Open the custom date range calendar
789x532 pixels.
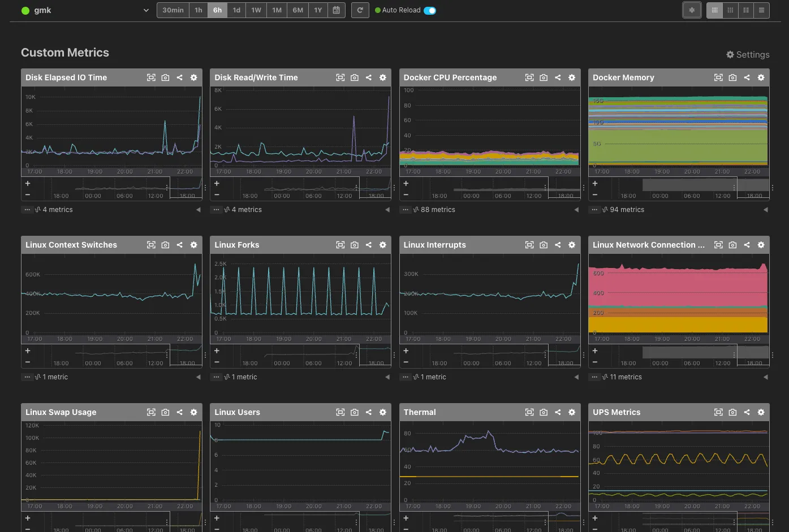(x=336, y=10)
